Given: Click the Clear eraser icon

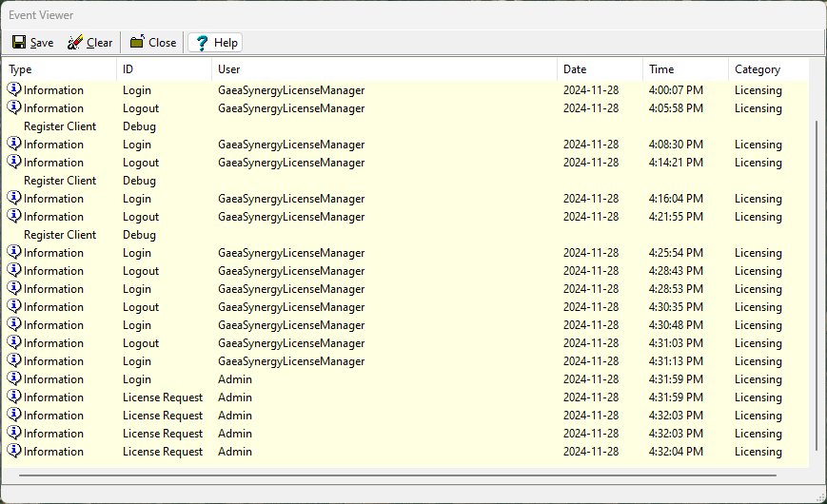Looking at the screenshot, I should pyautogui.click(x=75, y=43).
